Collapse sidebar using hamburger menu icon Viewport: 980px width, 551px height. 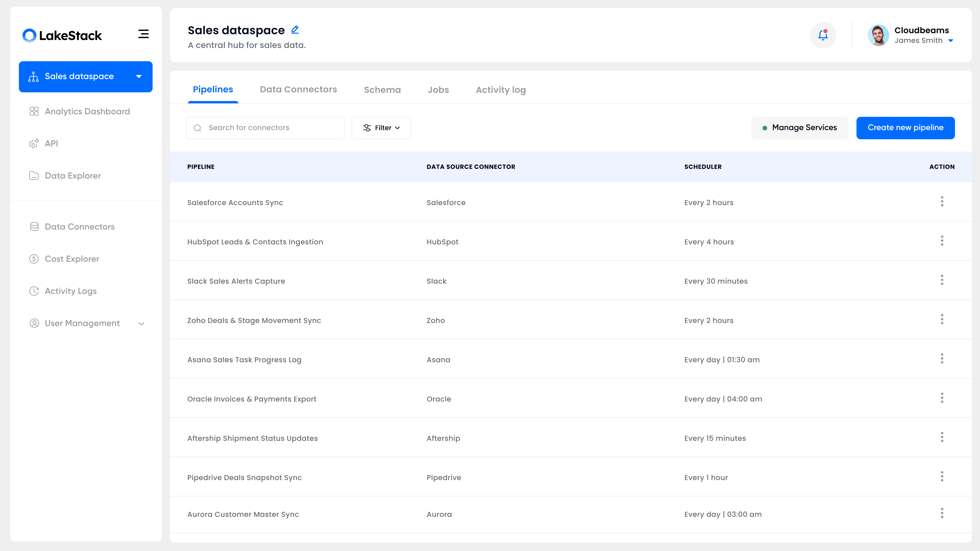pyautogui.click(x=143, y=34)
